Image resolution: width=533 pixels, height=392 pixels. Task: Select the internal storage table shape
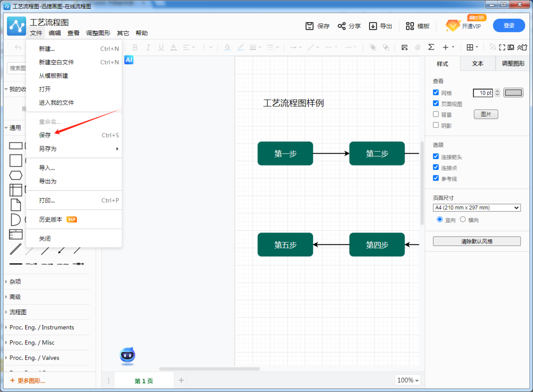pyautogui.click(x=16, y=190)
